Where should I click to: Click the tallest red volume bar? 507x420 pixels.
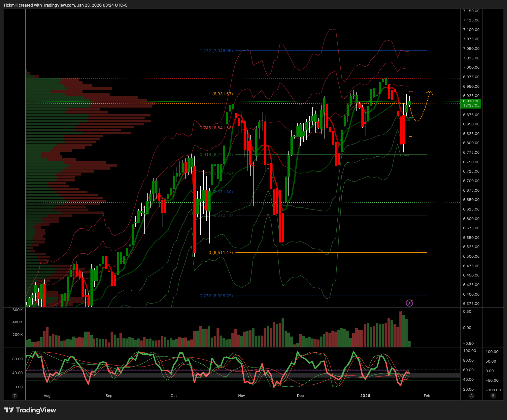401,329
